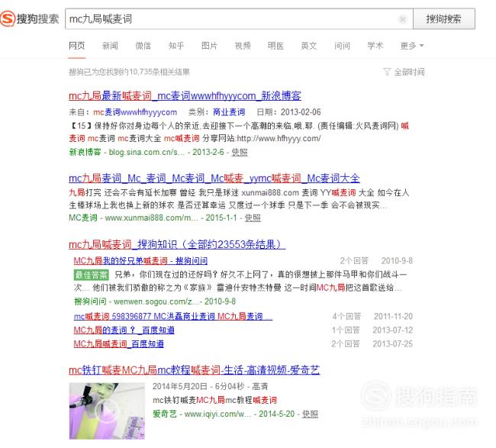This screenshot has width=496, height=448.
Task: Open 快照 for the xunmai888 result
Action: click(x=253, y=218)
